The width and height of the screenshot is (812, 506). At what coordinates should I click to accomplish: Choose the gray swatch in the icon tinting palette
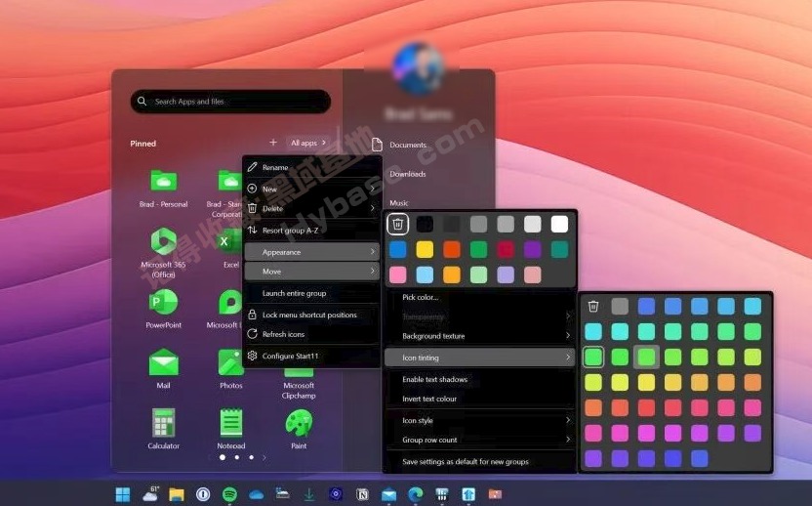click(620, 307)
